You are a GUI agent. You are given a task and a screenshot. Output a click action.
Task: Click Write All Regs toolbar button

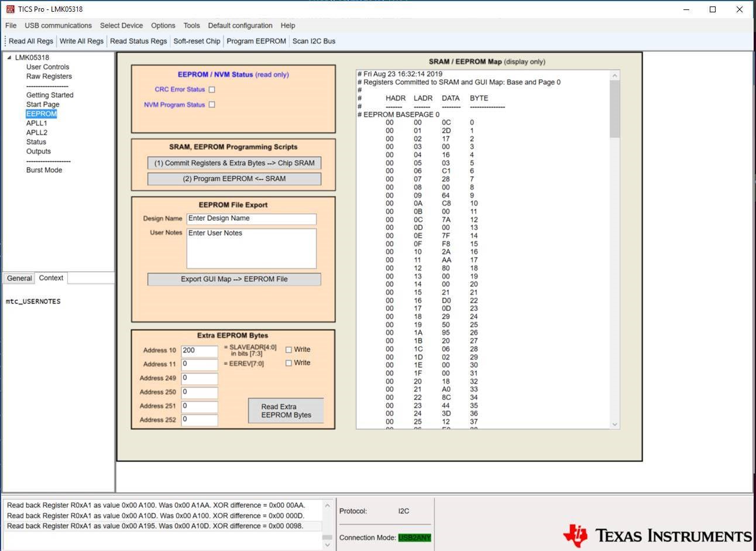tap(81, 41)
